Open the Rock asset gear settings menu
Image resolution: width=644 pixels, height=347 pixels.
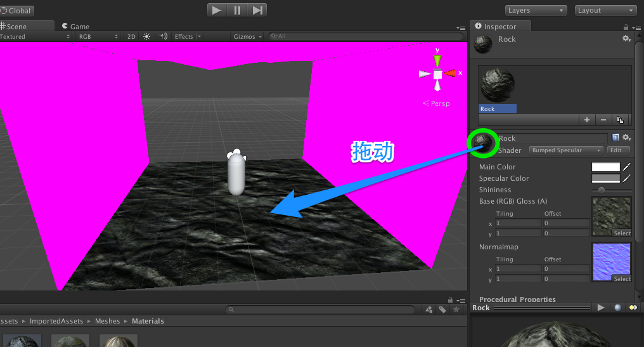(x=626, y=39)
